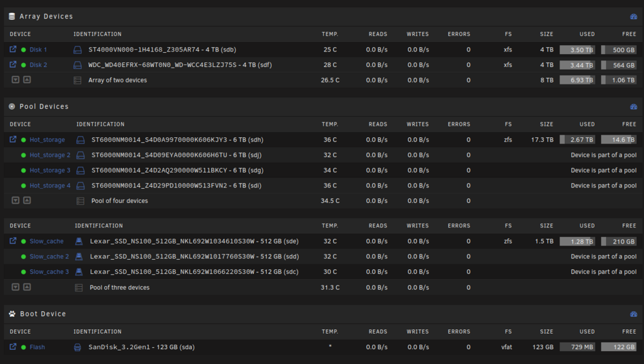Click green status dot for Slow_cache 2
Viewport: 644px width, 364px height.
point(23,257)
